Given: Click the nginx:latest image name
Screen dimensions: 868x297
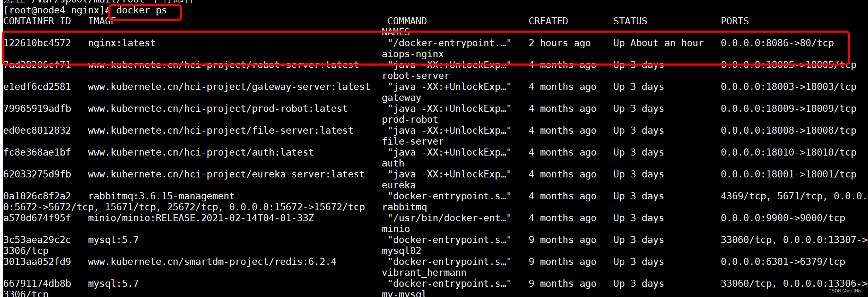Looking at the screenshot, I should pyautogui.click(x=122, y=43).
